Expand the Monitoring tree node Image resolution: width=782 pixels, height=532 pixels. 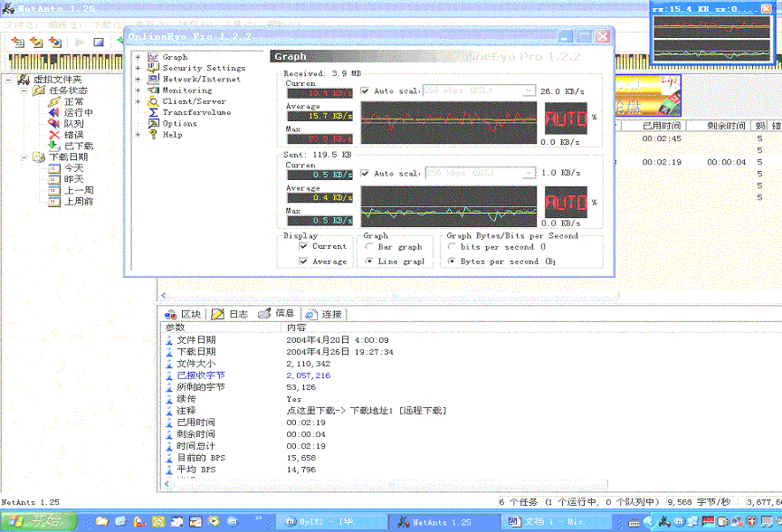[x=138, y=90]
